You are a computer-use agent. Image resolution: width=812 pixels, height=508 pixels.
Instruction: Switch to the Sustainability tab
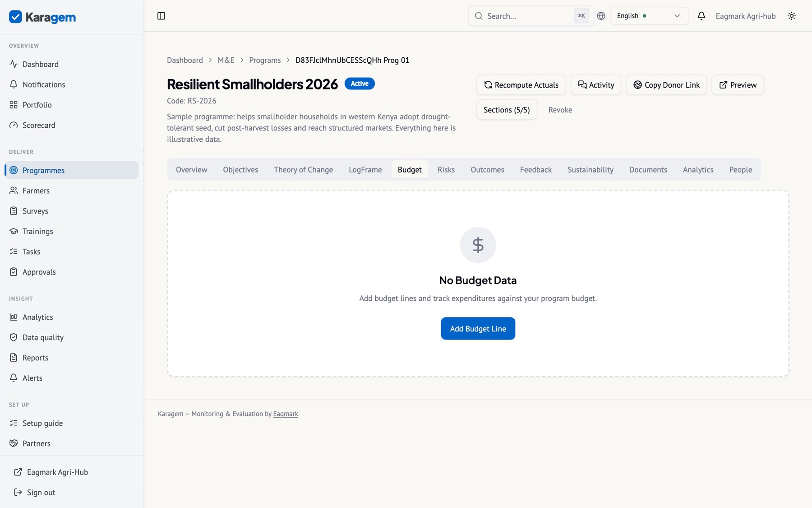pyautogui.click(x=590, y=170)
